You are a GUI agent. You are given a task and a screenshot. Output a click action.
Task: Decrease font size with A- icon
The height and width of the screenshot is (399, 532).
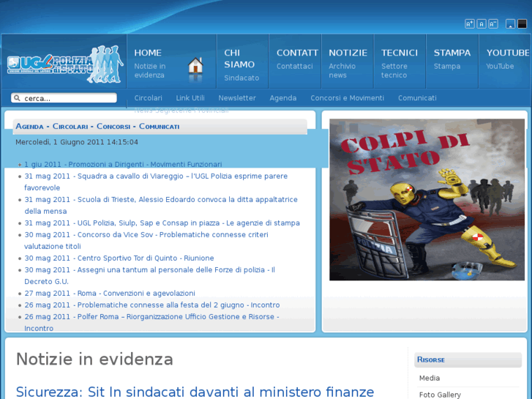[x=493, y=23]
